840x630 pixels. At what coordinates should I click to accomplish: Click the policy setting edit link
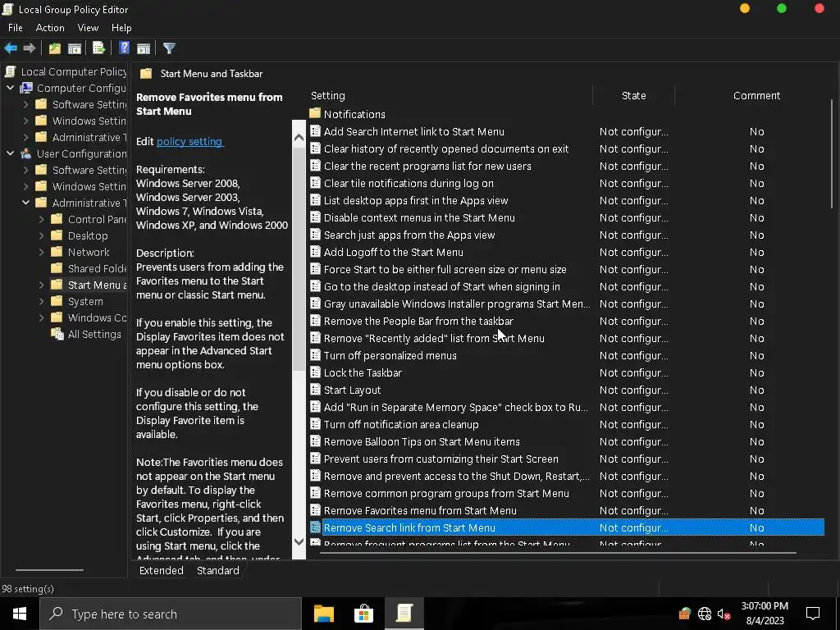click(x=189, y=141)
